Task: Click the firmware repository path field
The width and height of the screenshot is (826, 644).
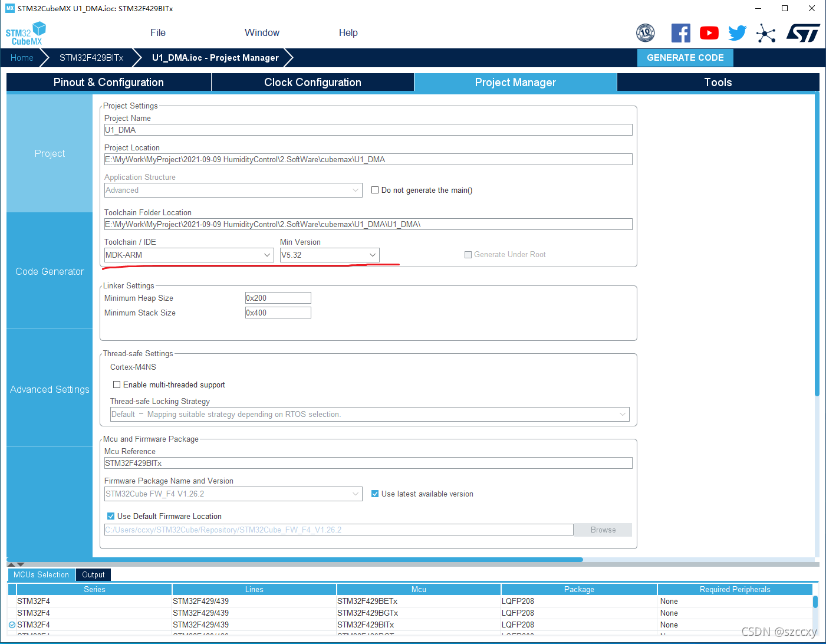Action: point(338,530)
